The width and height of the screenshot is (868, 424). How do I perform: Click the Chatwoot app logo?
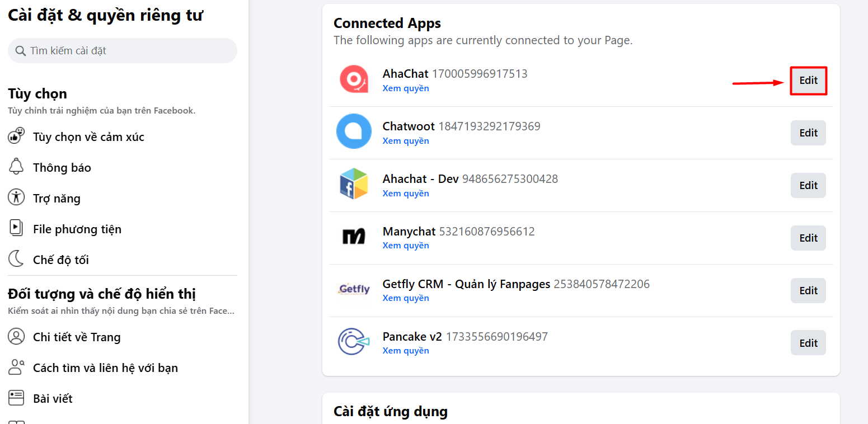[354, 131]
